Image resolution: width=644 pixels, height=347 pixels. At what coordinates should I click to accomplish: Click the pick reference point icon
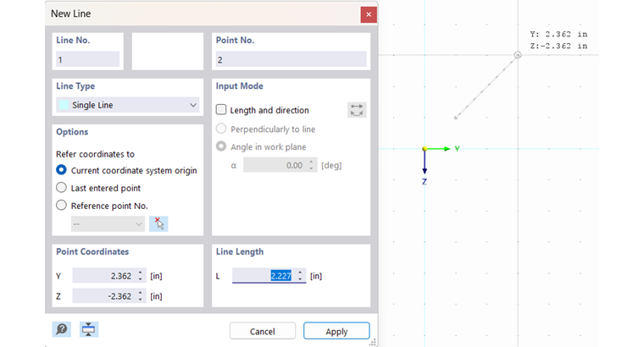158,224
